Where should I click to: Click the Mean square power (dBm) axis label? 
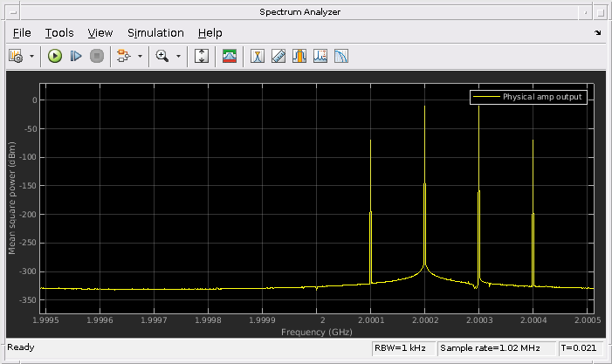click(11, 198)
